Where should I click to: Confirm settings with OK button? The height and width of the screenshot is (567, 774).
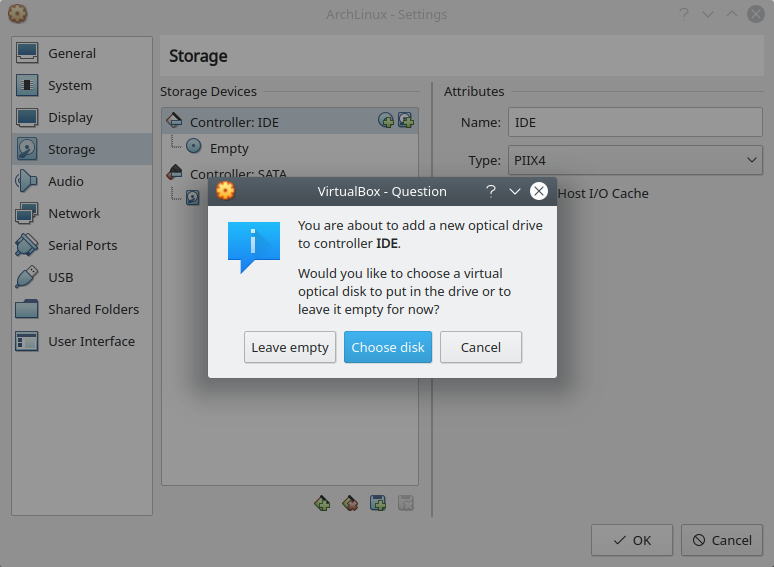click(x=632, y=540)
